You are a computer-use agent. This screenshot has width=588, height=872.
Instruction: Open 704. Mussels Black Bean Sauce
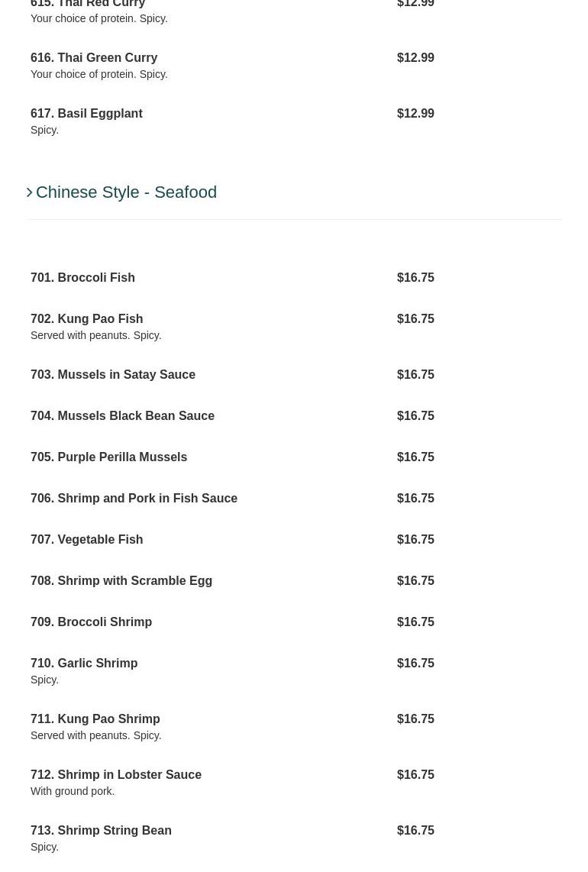pos(122,416)
